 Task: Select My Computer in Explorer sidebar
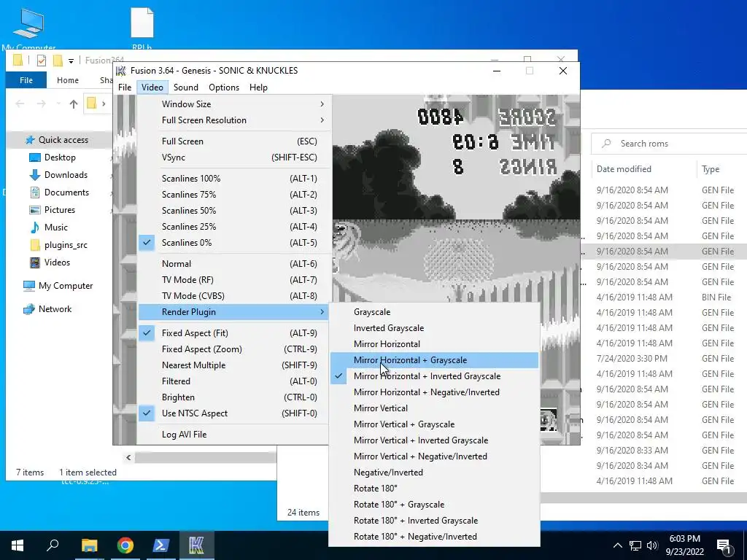[x=65, y=286]
